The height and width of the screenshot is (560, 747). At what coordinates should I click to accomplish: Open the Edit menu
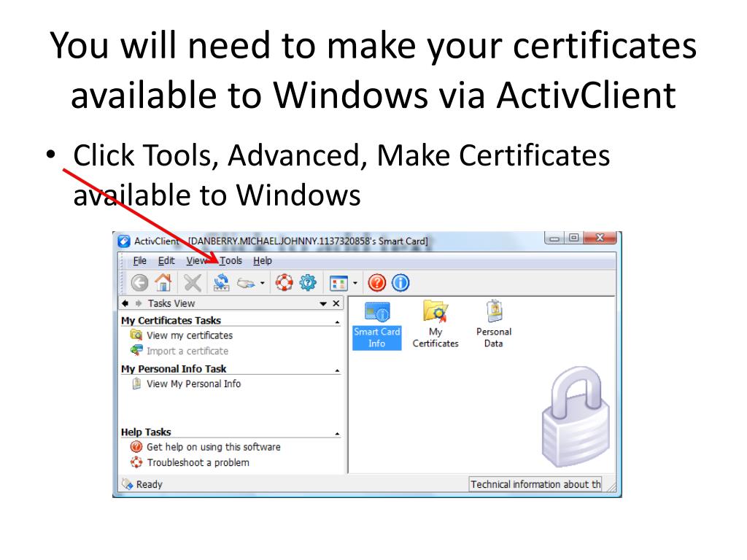coord(166,260)
